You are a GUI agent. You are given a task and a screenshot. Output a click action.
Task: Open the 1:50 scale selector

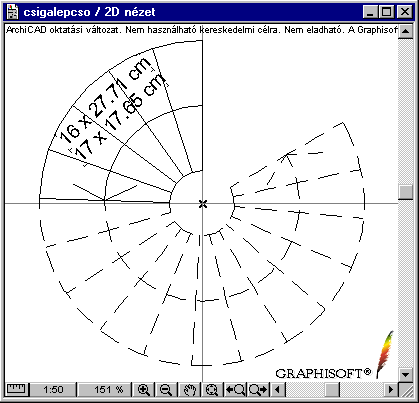[x=53, y=389]
